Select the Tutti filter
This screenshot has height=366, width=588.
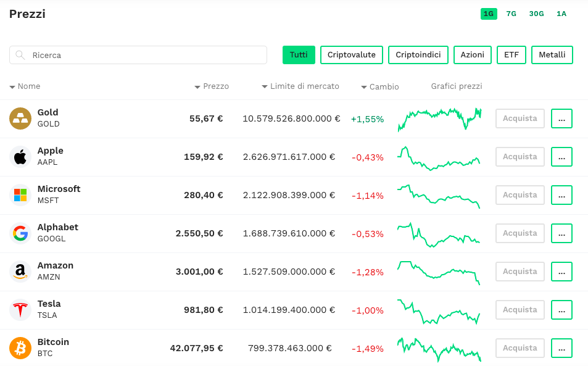[299, 55]
